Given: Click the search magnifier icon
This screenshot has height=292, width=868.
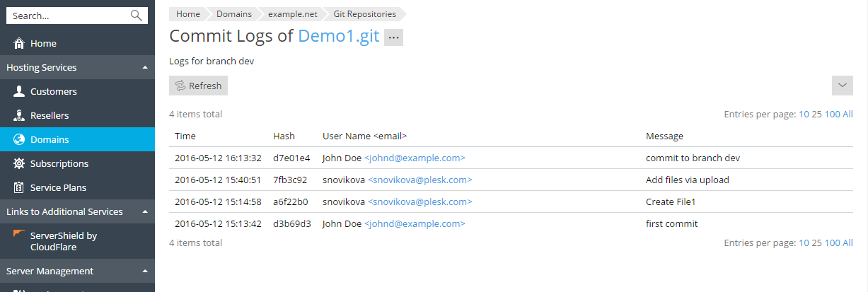Looking at the screenshot, I should click(137, 16).
